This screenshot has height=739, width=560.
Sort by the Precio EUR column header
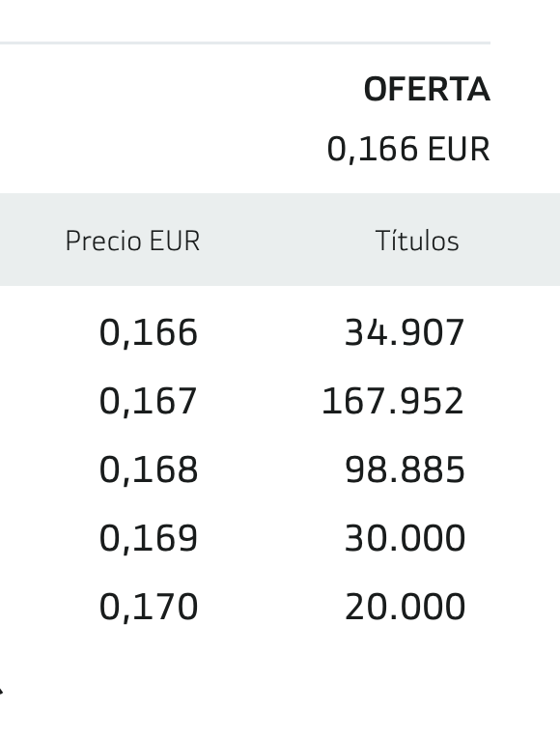coord(132,241)
